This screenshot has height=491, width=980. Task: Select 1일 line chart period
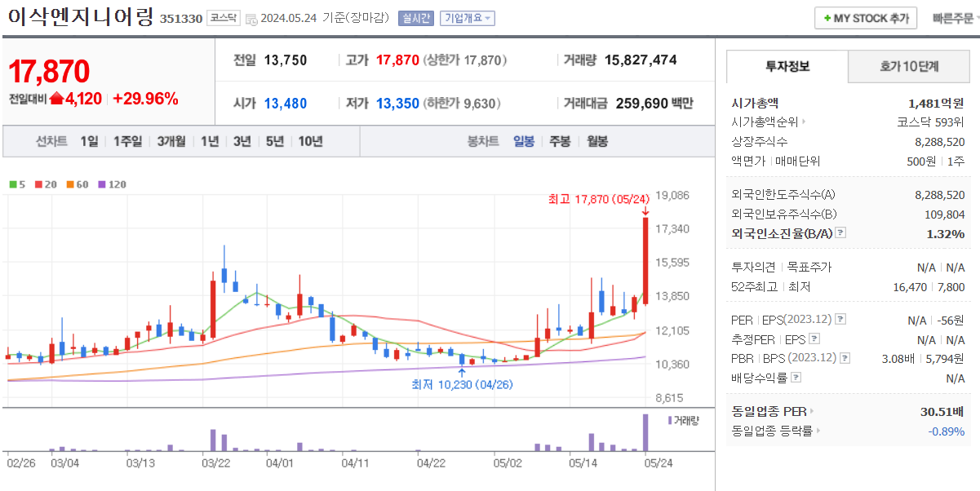point(89,141)
